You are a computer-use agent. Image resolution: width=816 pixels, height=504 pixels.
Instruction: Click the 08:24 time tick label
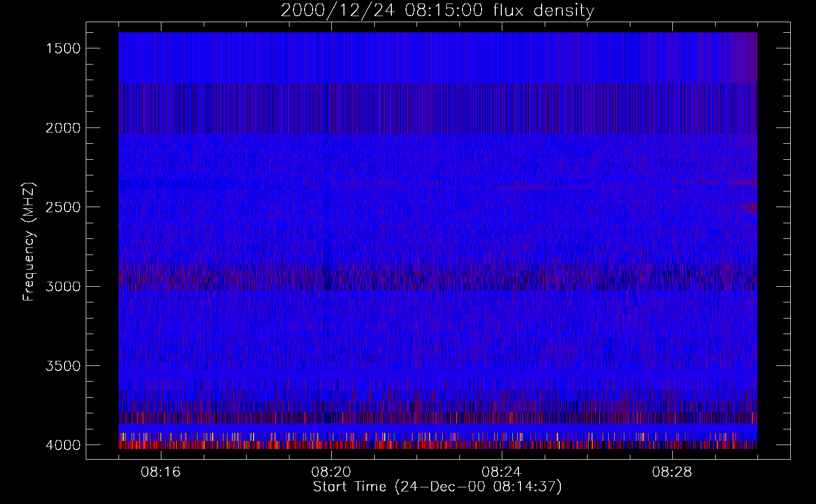coord(502,472)
